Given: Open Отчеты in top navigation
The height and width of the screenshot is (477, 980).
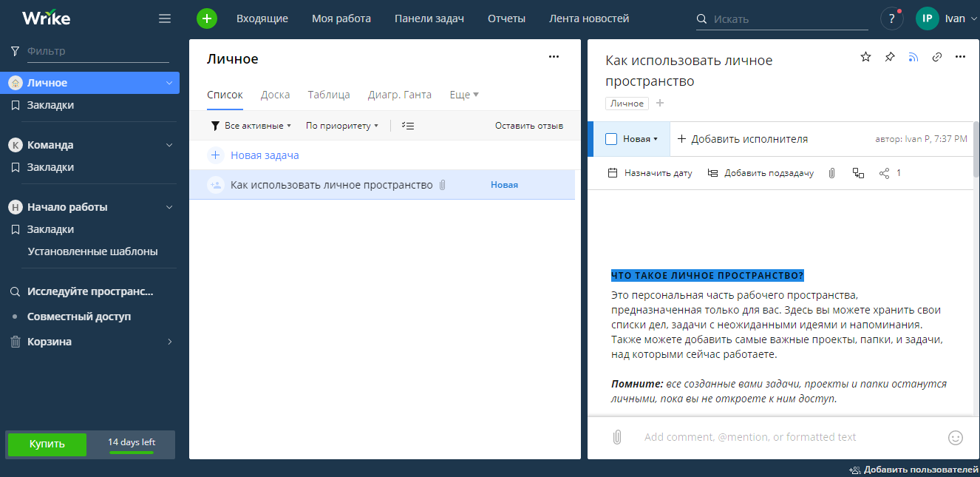Looking at the screenshot, I should 506,18.
